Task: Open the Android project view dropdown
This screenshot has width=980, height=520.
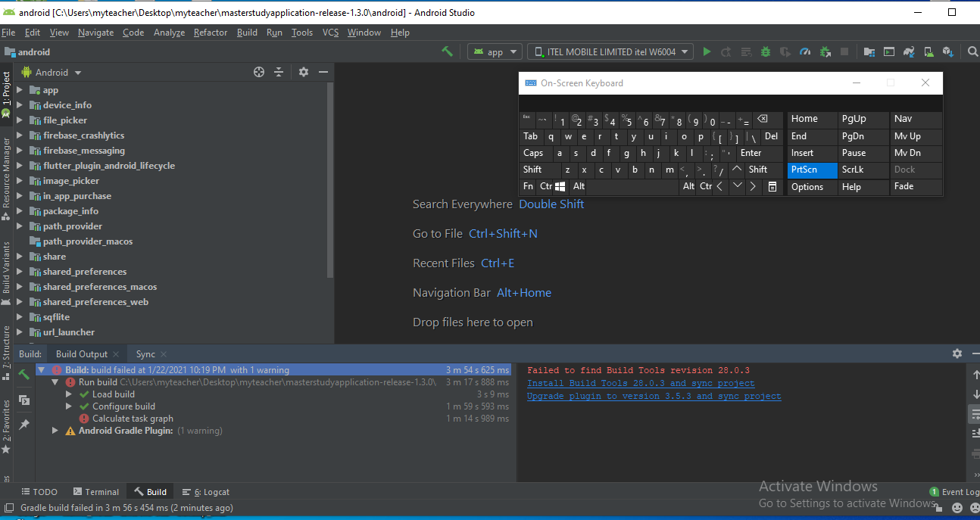Action: 51,73
